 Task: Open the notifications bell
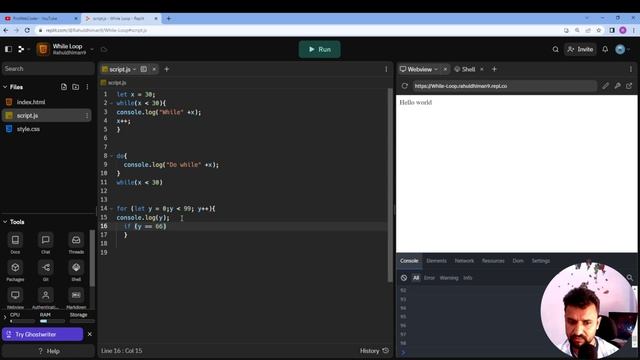[x=605, y=49]
